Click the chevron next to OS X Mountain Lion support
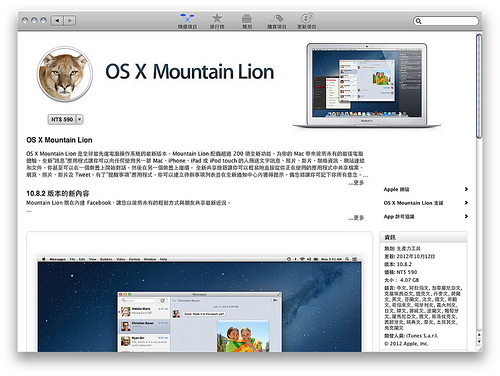The width and height of the screenshot is (500, 376). [x=466, y=203]
